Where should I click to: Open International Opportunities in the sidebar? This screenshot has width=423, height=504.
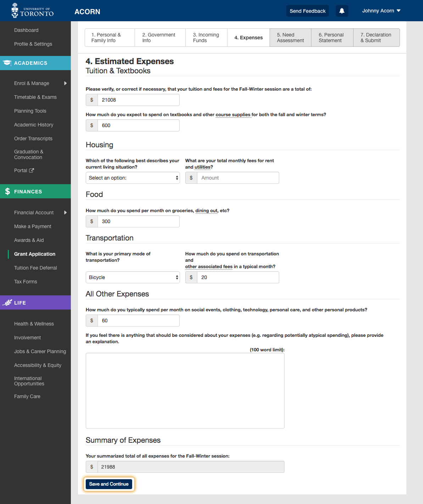(x=29, y=381)
